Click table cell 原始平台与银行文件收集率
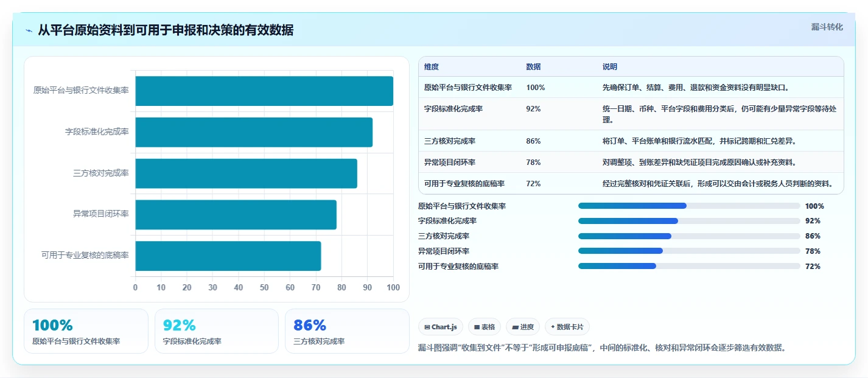868x378 pixels. (x=468, y=87)
